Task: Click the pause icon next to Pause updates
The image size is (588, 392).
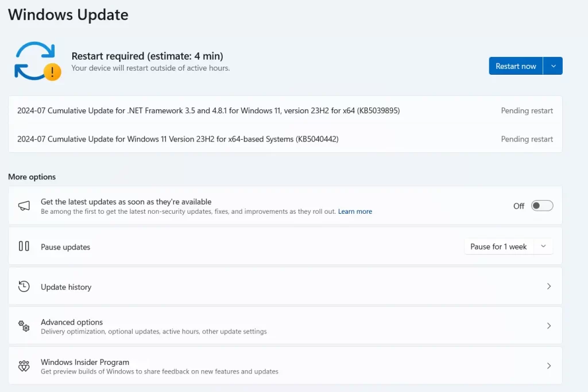Action: (x=24, y=247)
